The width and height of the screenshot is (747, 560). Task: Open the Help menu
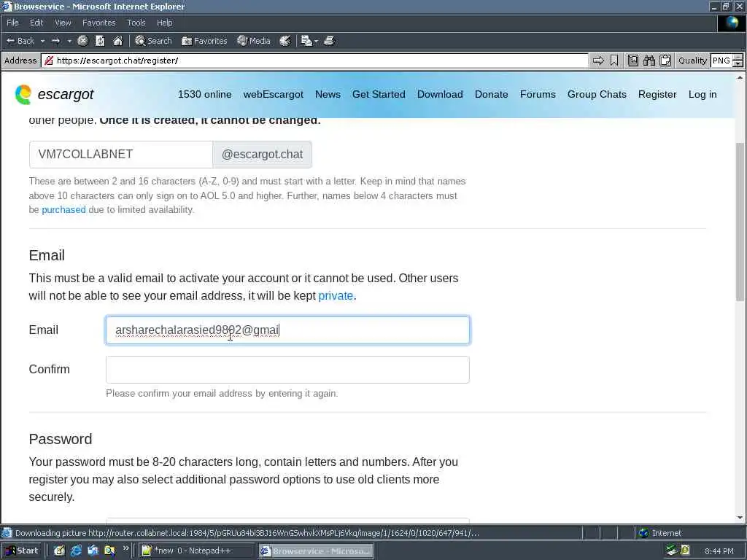click(x=164, y=23)
